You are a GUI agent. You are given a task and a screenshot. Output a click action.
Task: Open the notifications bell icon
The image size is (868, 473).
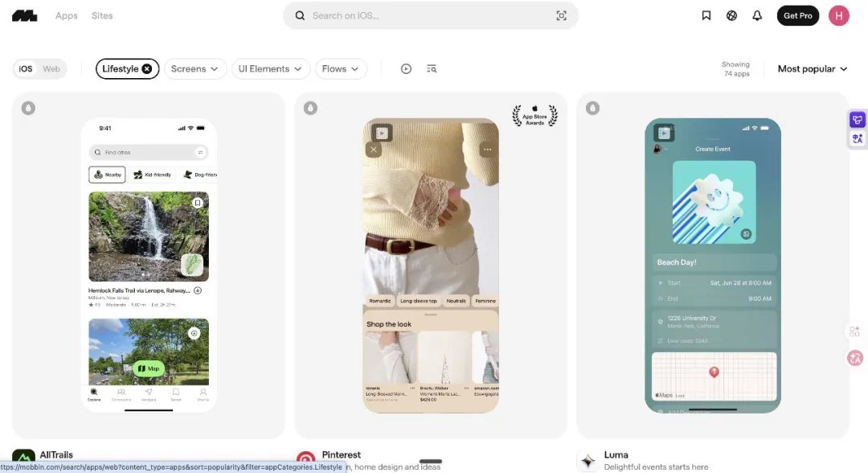(757, 15)
